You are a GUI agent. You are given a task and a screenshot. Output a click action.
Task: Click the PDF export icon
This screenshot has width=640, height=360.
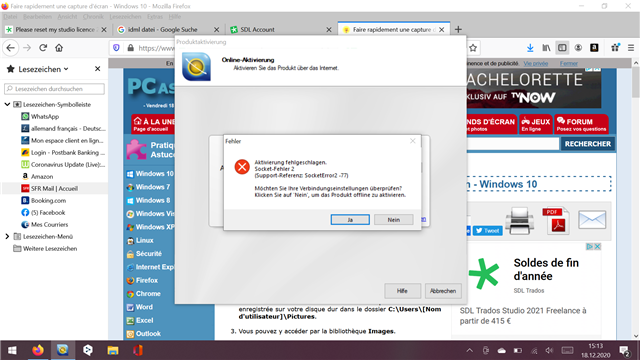(556, 220)
